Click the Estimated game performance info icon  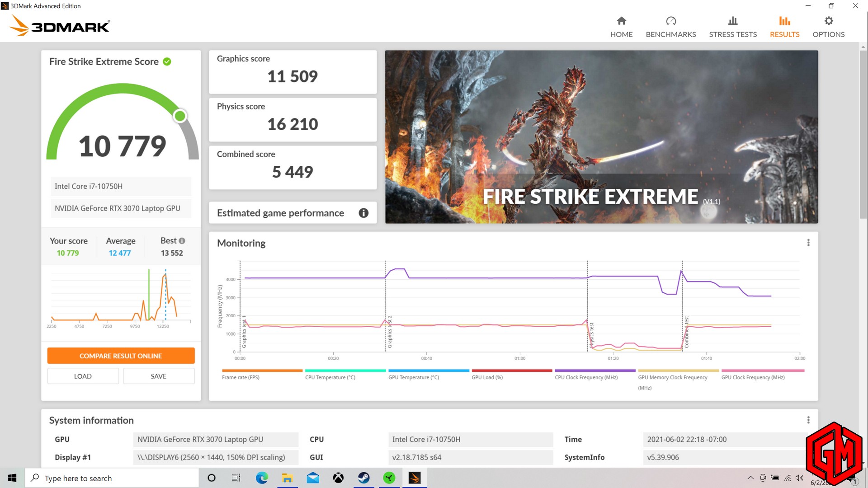363,213
